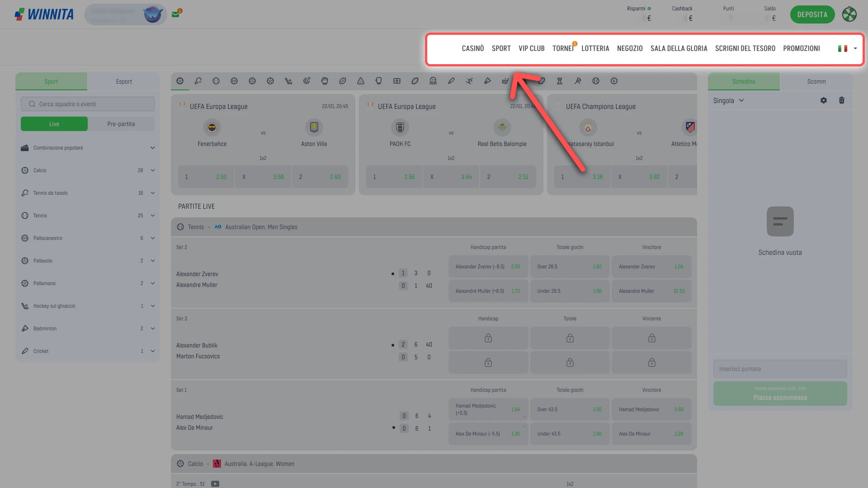Select the darts icon in sports bar
The width and height of the screenshot is (868, 488).
[307, 81]
